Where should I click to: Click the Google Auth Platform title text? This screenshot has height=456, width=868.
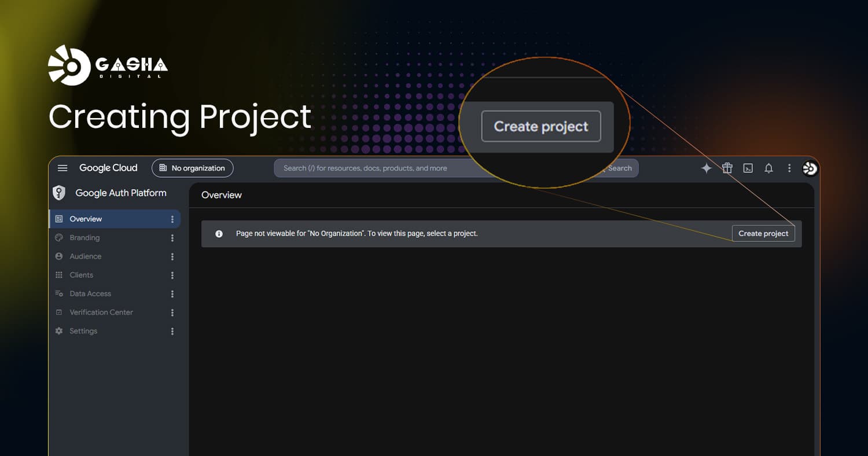point(121,193)
